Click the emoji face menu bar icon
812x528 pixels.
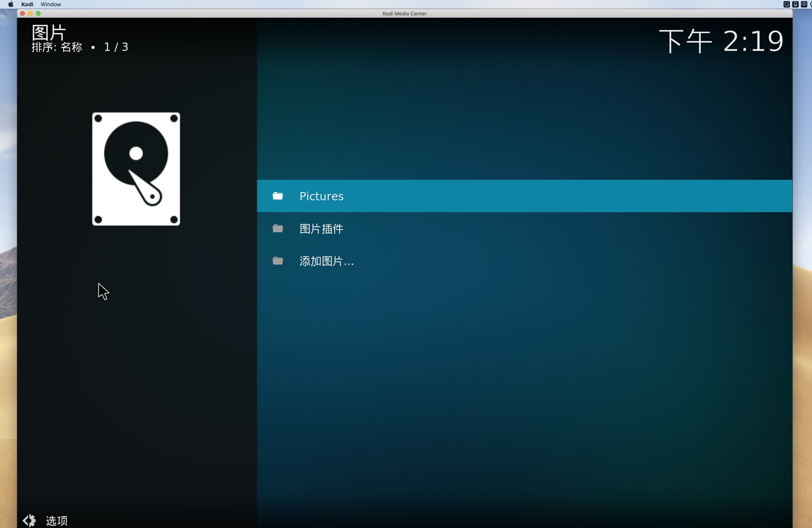point(786,4)
